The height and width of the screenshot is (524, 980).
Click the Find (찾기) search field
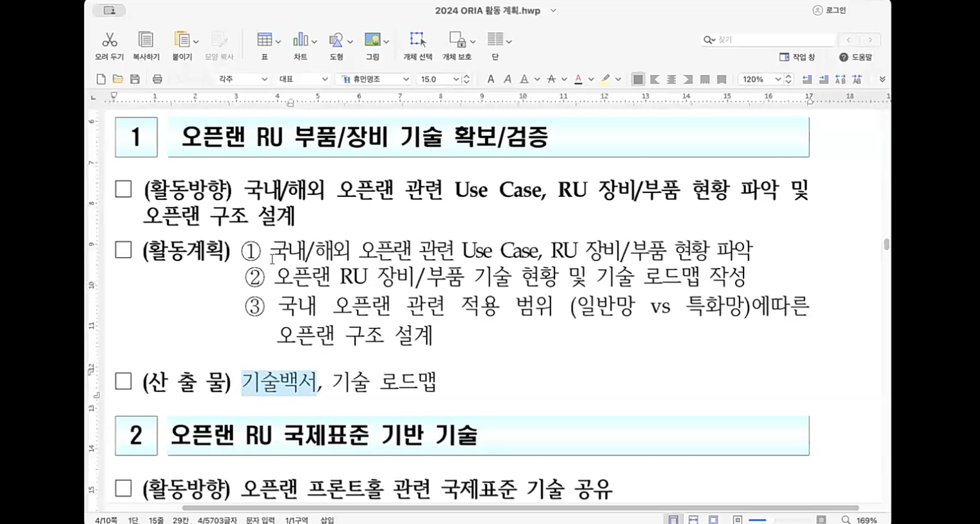[768, 40]
